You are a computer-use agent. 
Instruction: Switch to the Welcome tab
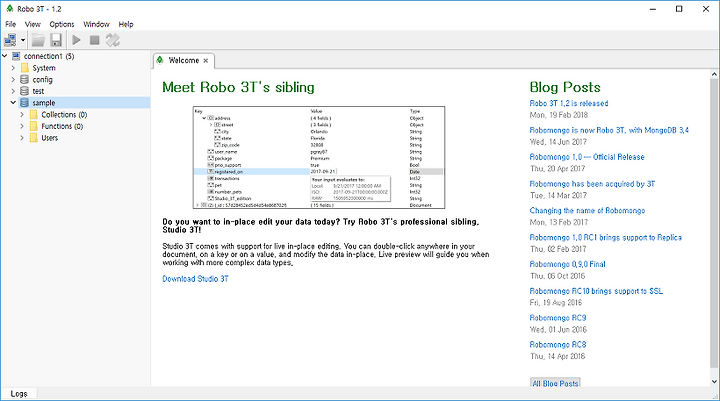click(x=184, y=60)
